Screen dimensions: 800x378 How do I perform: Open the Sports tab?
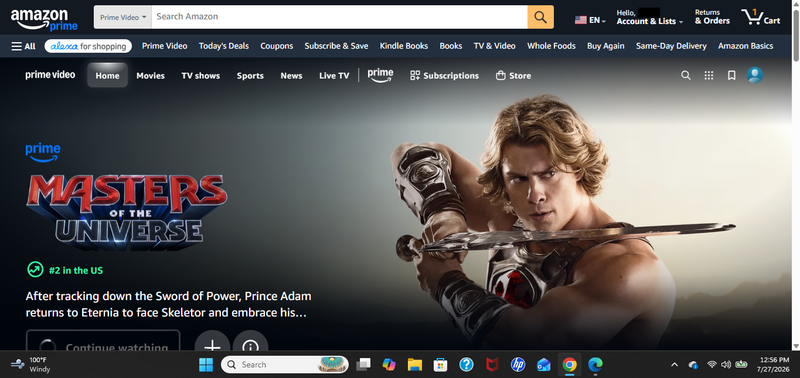250,75
